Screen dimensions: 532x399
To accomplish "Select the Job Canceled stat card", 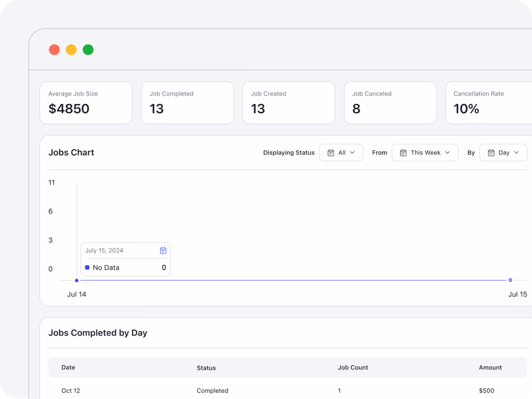I will click(x=390, y=103).
